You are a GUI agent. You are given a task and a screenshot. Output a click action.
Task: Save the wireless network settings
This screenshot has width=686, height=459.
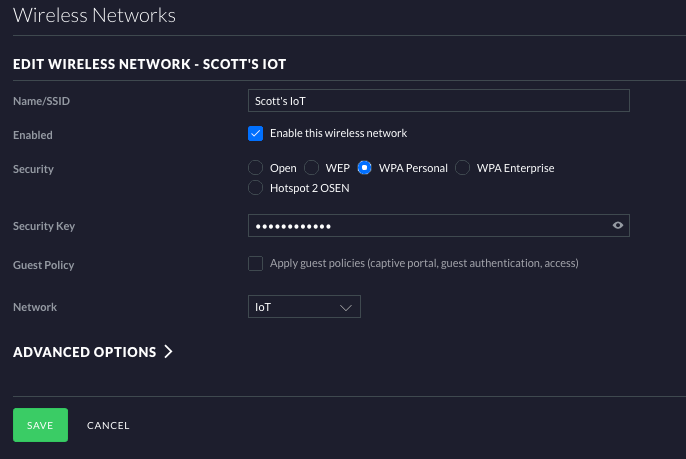click(x=40, y=425)
